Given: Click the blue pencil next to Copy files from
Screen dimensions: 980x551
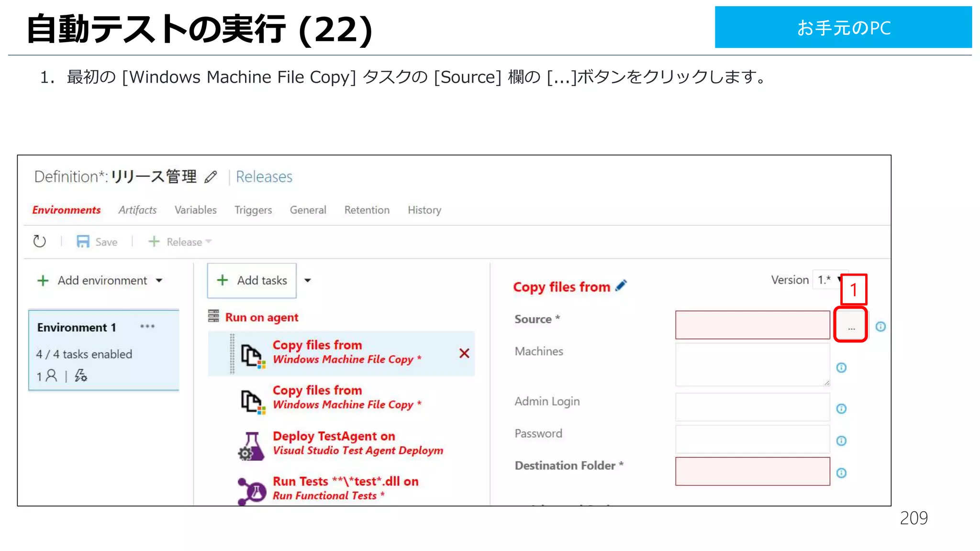Looking at the screenshot, I should (621, 286).
